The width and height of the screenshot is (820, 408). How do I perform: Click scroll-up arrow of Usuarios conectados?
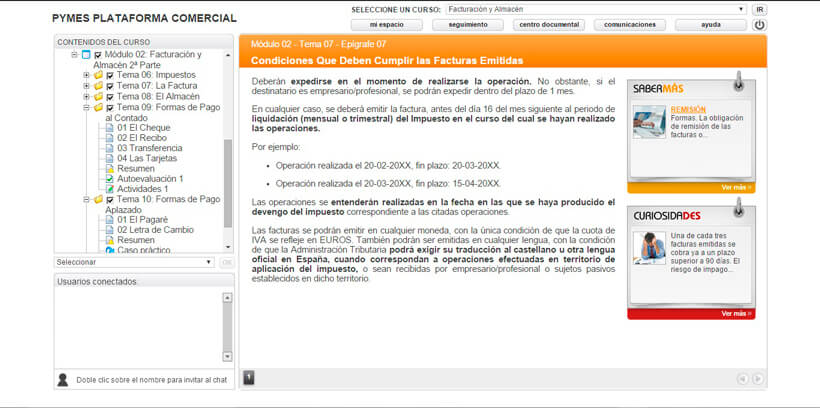(x=227, y=298)
